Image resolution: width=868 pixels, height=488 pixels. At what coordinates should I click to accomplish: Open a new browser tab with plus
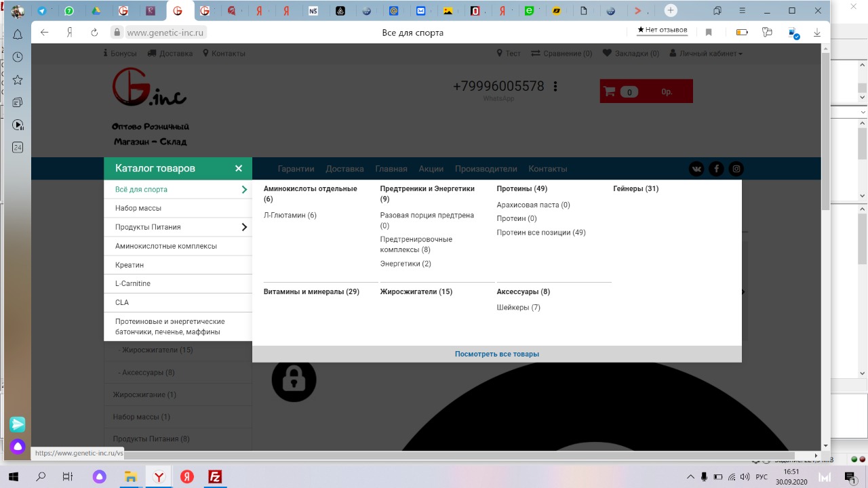[671, 11]
